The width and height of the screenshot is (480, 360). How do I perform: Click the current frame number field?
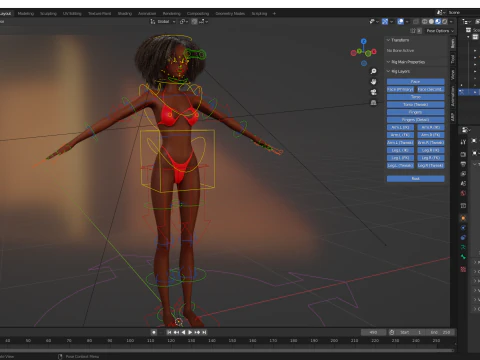[x=373, y=332]
